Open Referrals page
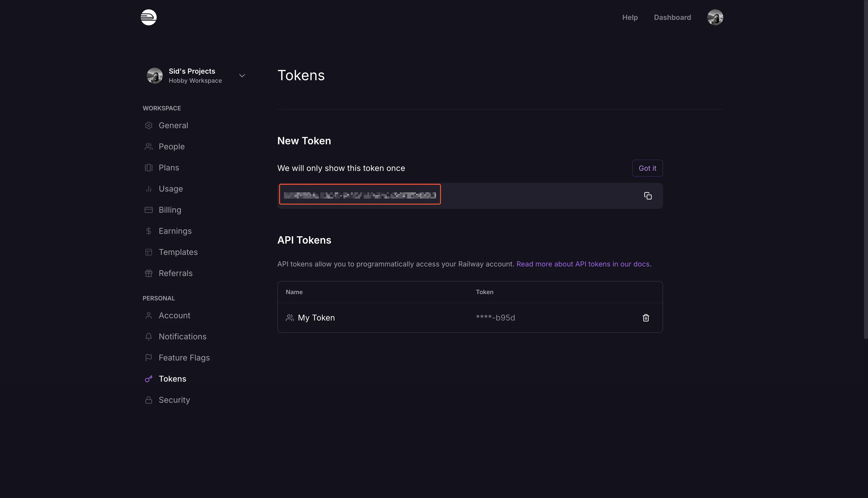The width and height of the screenshot is (868, 498). click(x=176, y=273)
